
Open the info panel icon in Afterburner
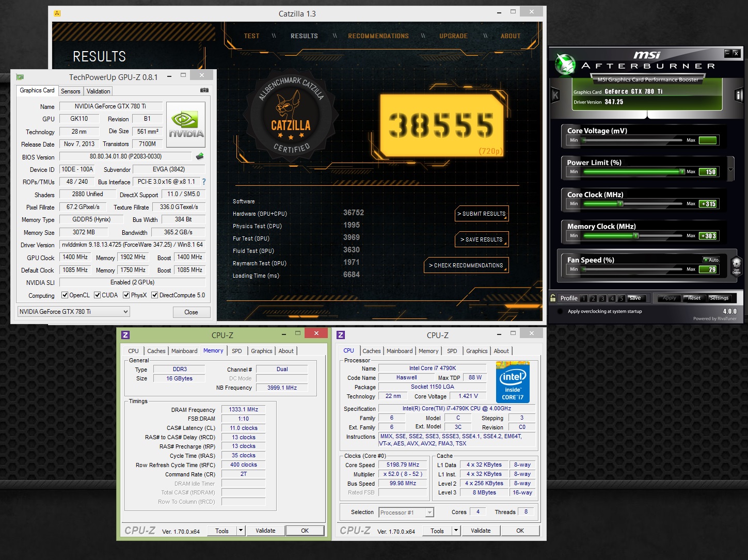[739, 95]
